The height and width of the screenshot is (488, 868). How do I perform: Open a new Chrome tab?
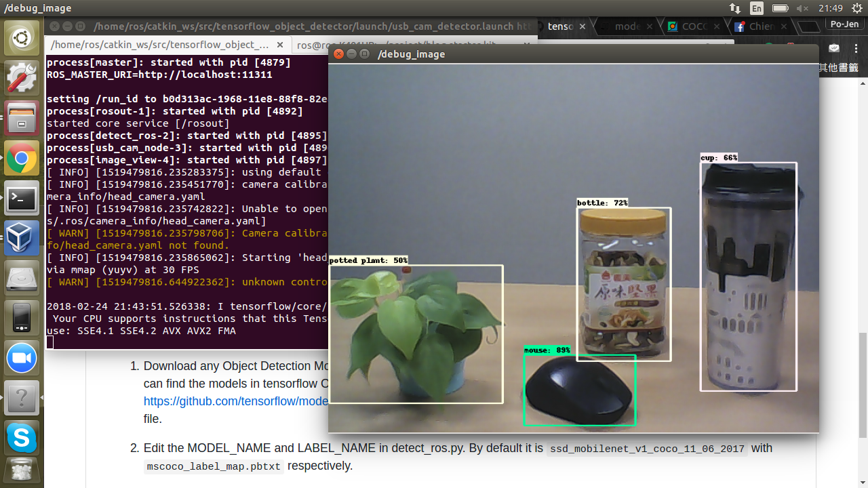click(808, 27)
